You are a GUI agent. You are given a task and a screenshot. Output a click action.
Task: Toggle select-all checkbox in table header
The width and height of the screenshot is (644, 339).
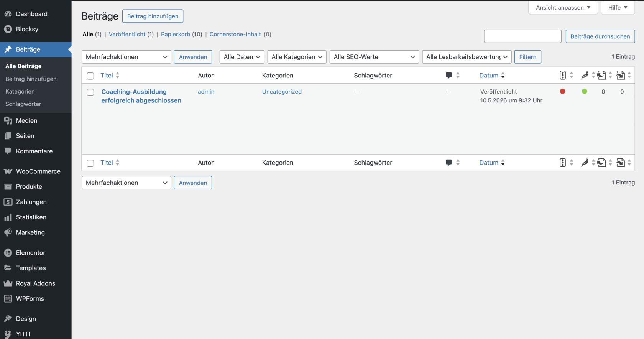click(90, 76)
